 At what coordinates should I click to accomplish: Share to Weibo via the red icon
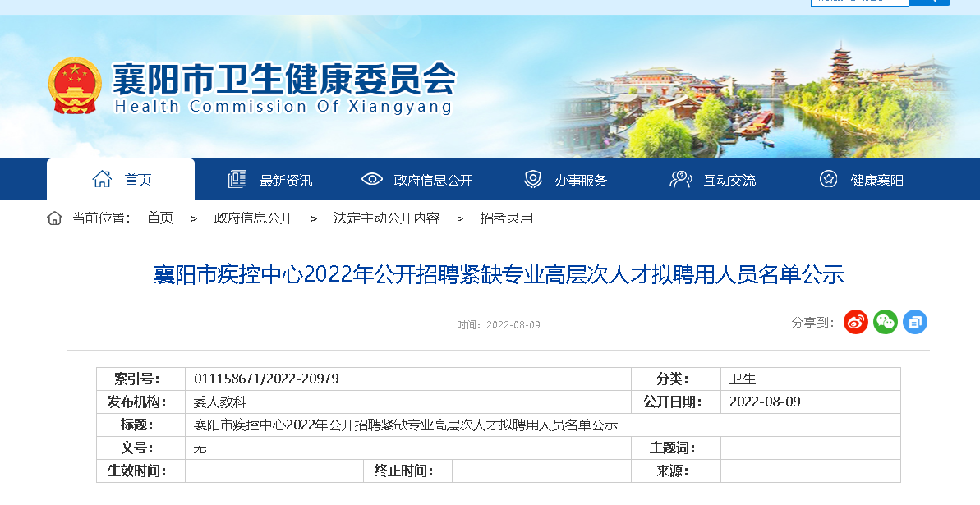[856, 322]
